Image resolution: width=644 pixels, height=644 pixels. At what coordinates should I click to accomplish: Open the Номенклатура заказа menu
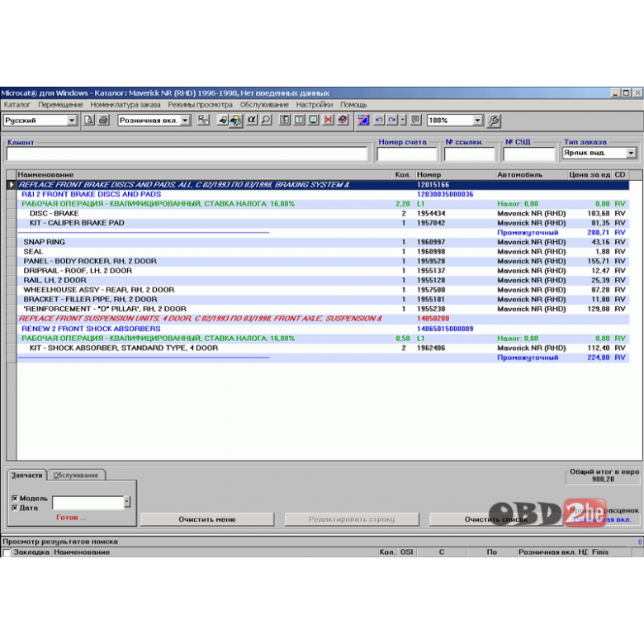[125, 105]
